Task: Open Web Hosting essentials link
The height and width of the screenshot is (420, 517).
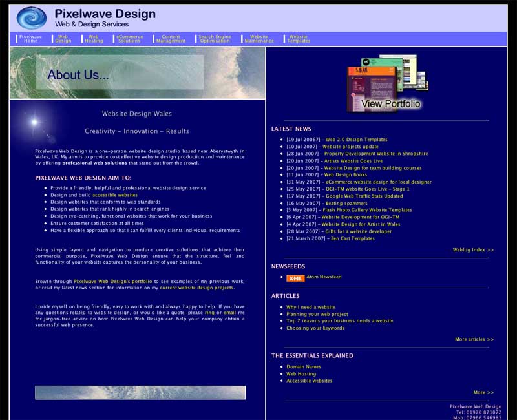Action: coord(301,374)
